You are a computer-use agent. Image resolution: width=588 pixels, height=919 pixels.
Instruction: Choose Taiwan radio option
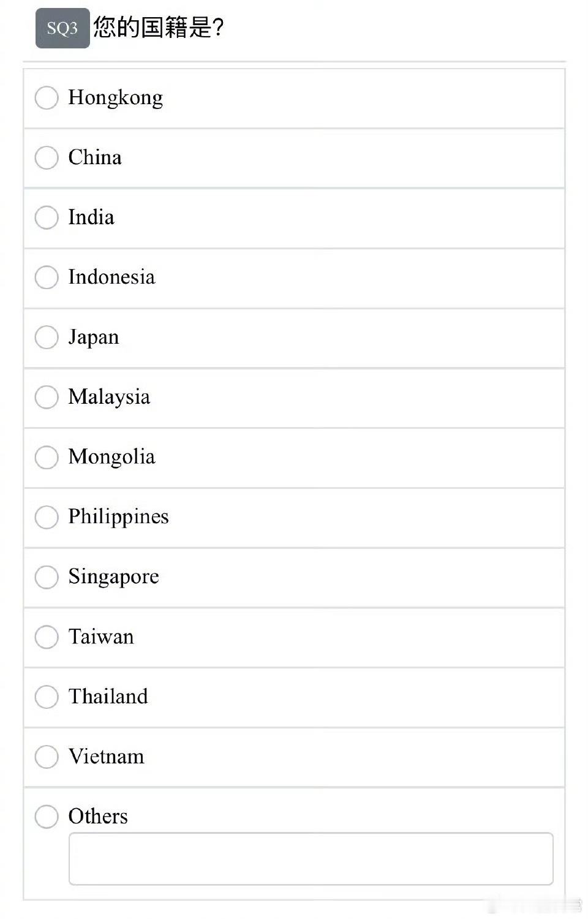pos(47,637)
